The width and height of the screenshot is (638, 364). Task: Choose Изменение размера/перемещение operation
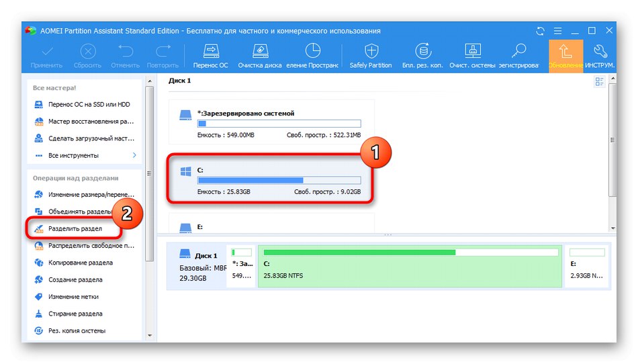[x=85, y=195]
